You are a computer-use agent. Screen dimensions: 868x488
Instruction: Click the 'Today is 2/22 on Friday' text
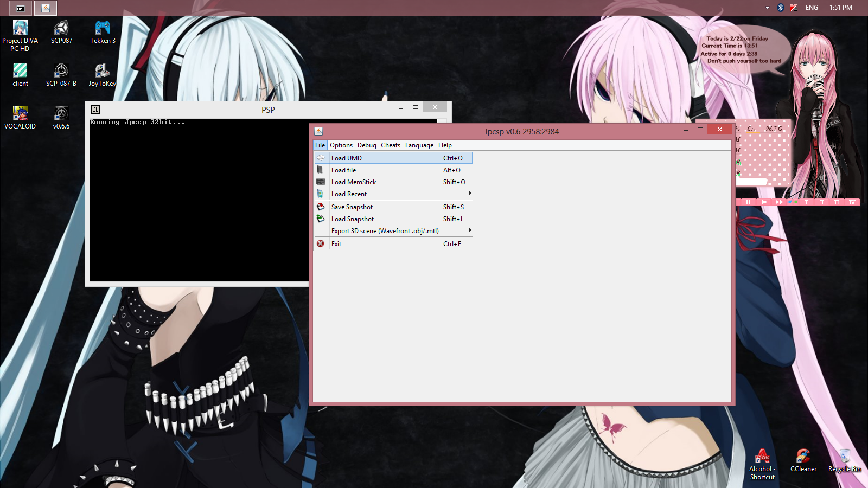click(x=737, y=38)
